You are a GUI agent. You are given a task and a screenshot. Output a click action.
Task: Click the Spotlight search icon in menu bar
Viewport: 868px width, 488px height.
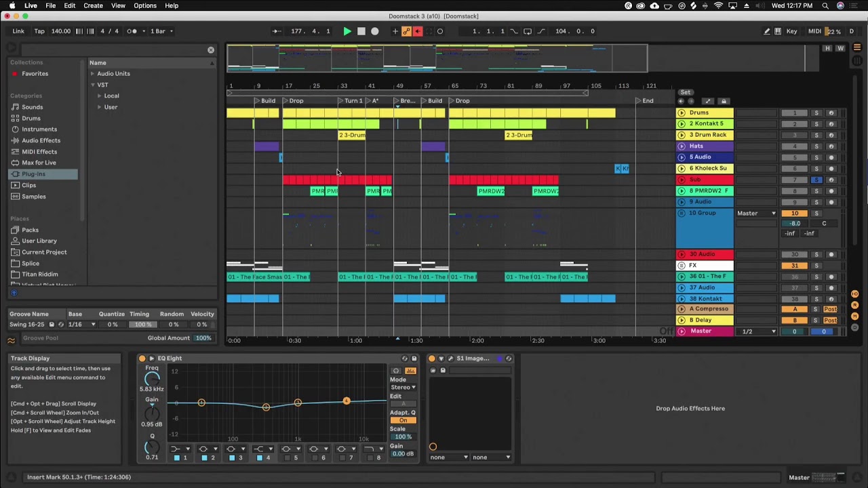[825, 5]
